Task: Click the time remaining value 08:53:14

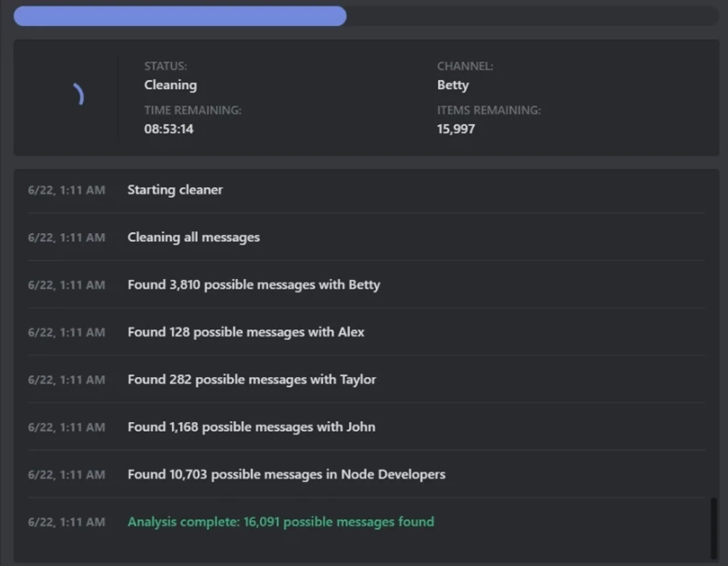Action: [169, 129]
